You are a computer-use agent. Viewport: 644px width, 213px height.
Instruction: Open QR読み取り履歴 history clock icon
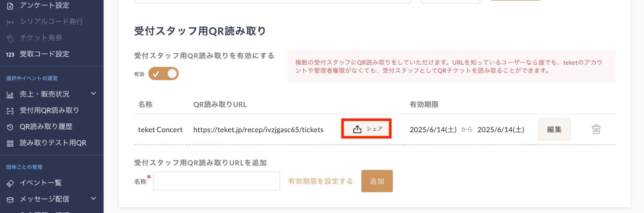10,127
